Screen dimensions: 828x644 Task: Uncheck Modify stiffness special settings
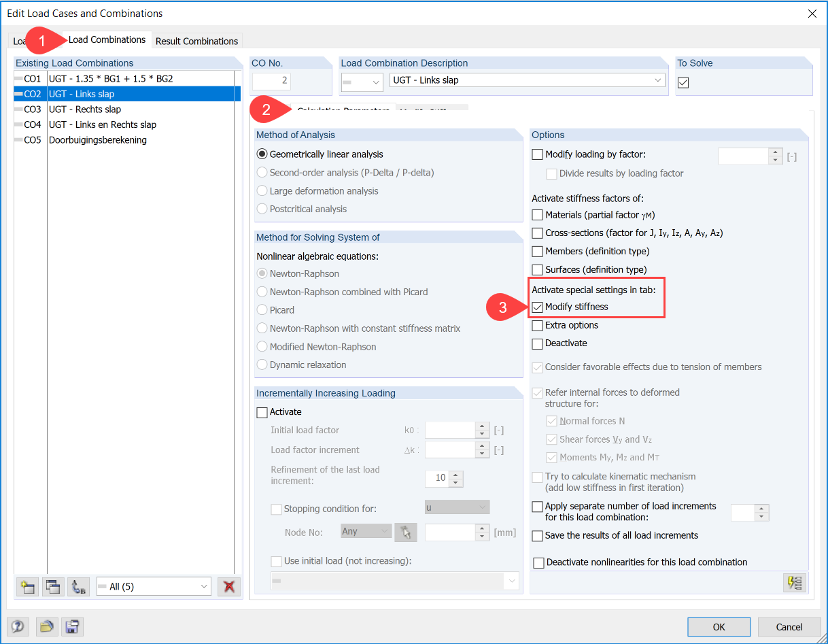536,307
